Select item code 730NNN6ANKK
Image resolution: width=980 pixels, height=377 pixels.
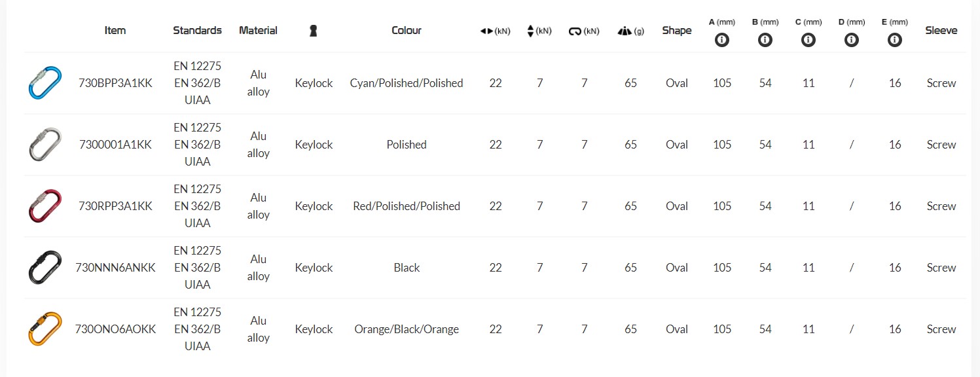115,268
